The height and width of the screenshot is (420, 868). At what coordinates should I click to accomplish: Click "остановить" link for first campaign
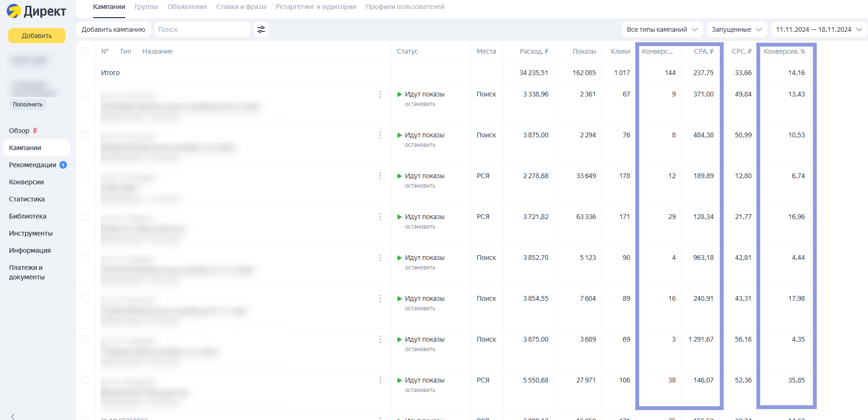pyautogui.click(x=420, y=104)
